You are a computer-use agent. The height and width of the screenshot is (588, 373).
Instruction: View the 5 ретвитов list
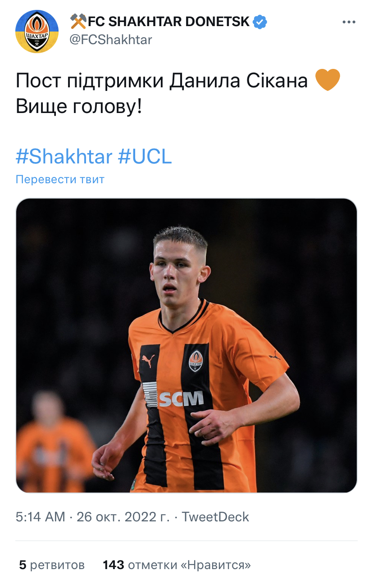pyautogui.click(x=52, y=565)
